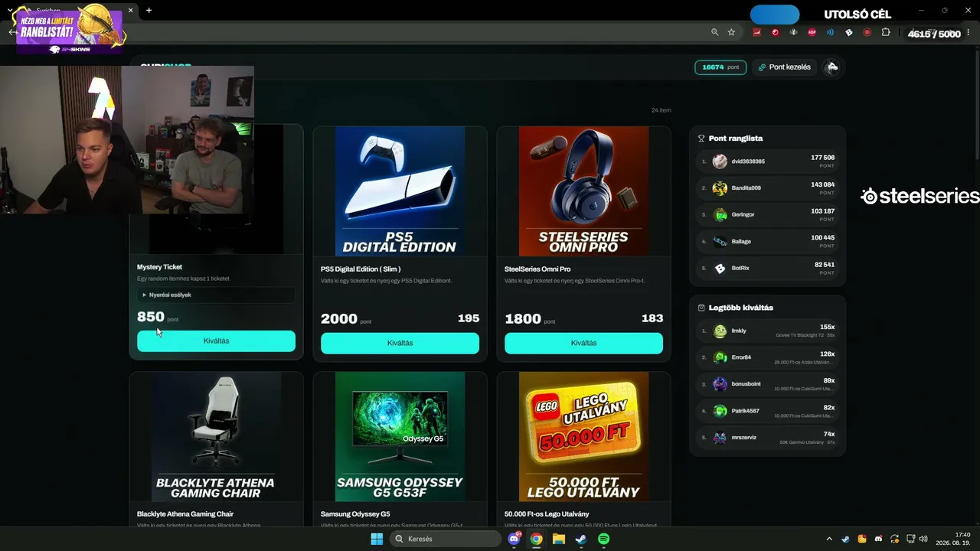Viewport: 980px width, 551px height.
Task: Select BotRix in the points leaderboard
Action: (768, 269)
